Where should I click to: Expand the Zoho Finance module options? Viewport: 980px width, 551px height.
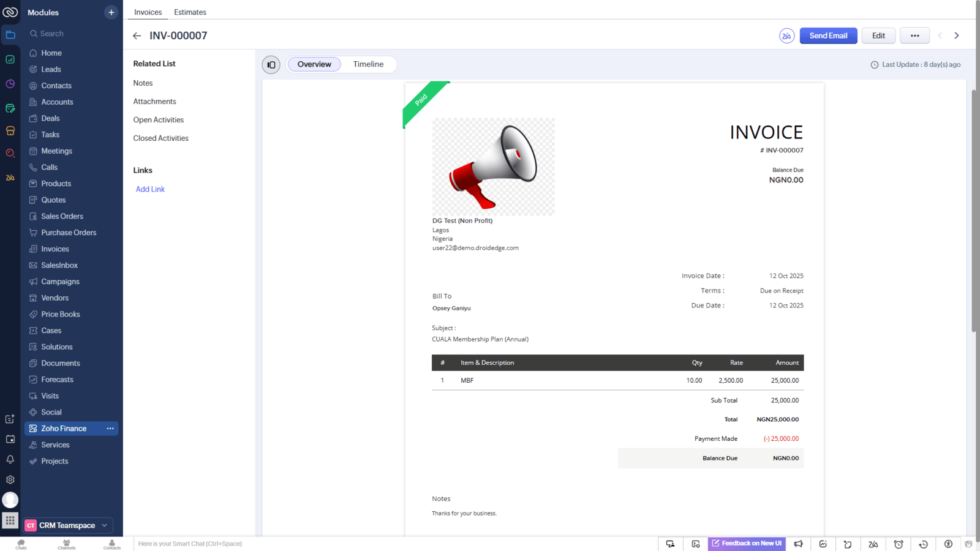[x=110, y=428]
